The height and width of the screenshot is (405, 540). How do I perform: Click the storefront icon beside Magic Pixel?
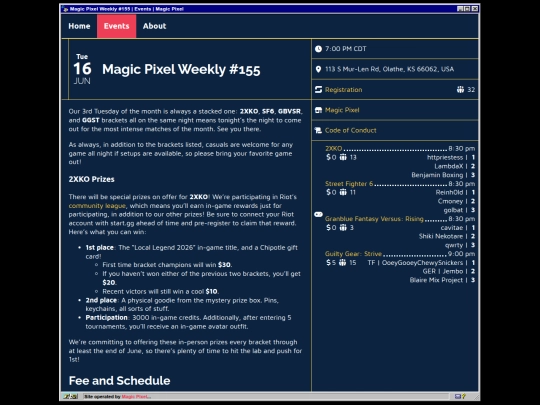[x=318, y=110]
